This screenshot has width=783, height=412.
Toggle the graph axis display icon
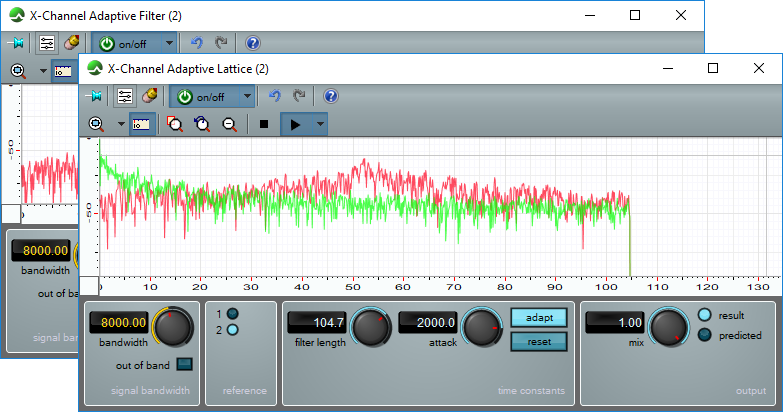point(142,124)
